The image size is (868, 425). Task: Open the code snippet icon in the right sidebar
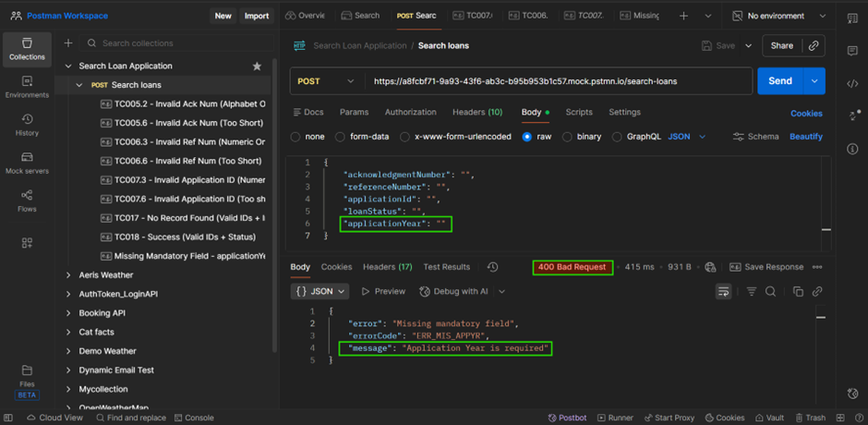coord(852,84)
